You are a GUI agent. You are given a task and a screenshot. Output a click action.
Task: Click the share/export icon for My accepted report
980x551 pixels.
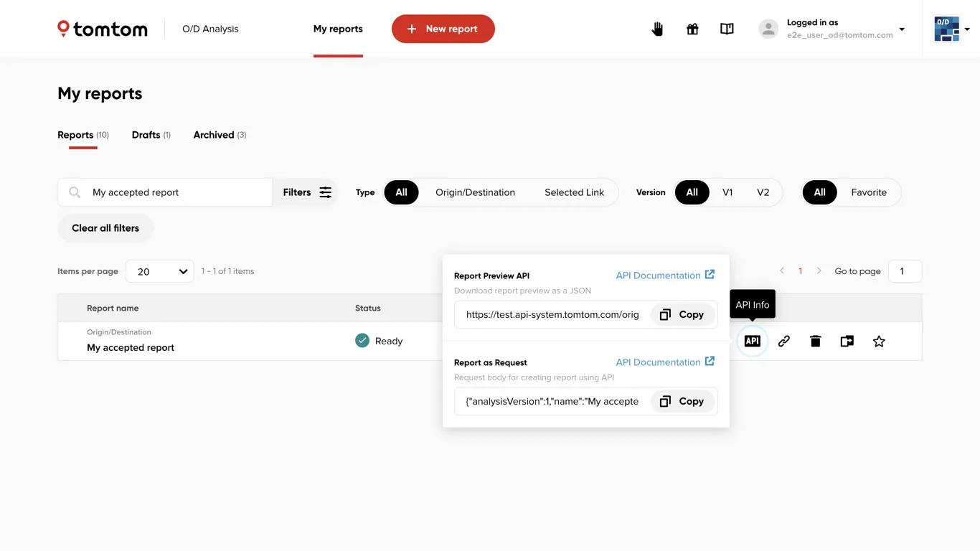(847, 341)
